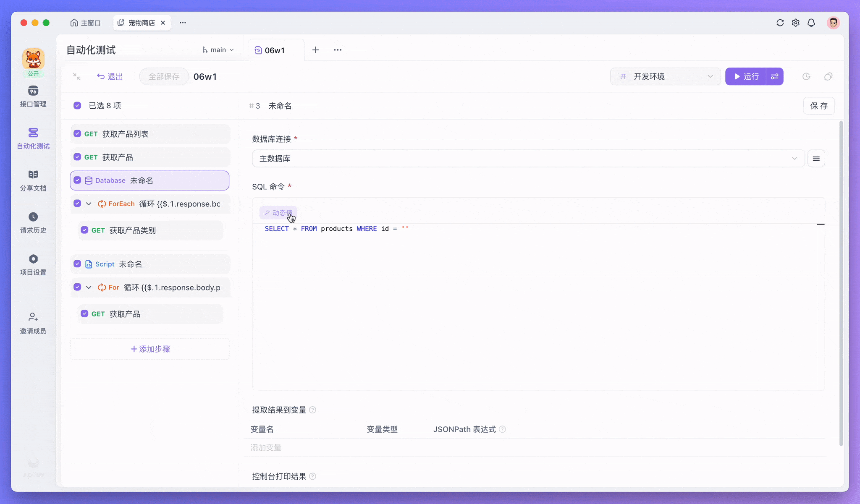Open 分享文档 in the sidebar
The width and height of the screenshot is (860, 504).
tap(33, 175)
